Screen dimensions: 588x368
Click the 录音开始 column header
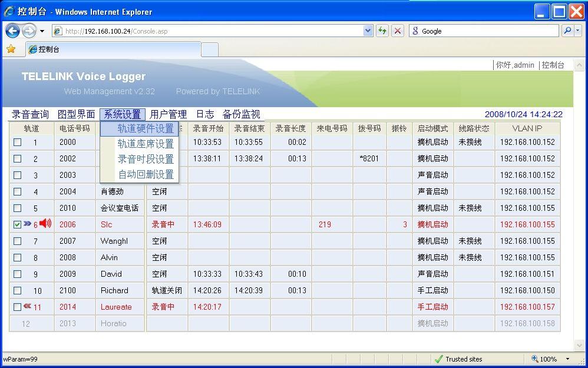click(208, 128)
